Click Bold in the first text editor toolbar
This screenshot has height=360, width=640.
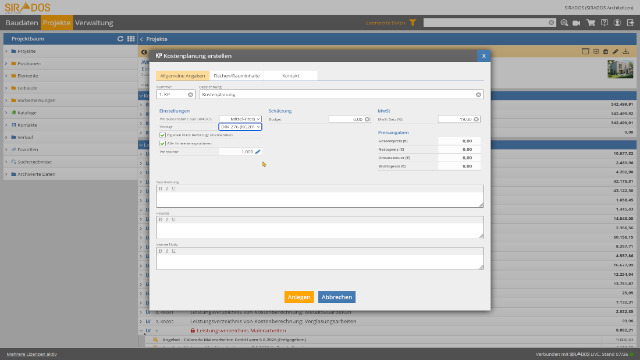point(160,189)
